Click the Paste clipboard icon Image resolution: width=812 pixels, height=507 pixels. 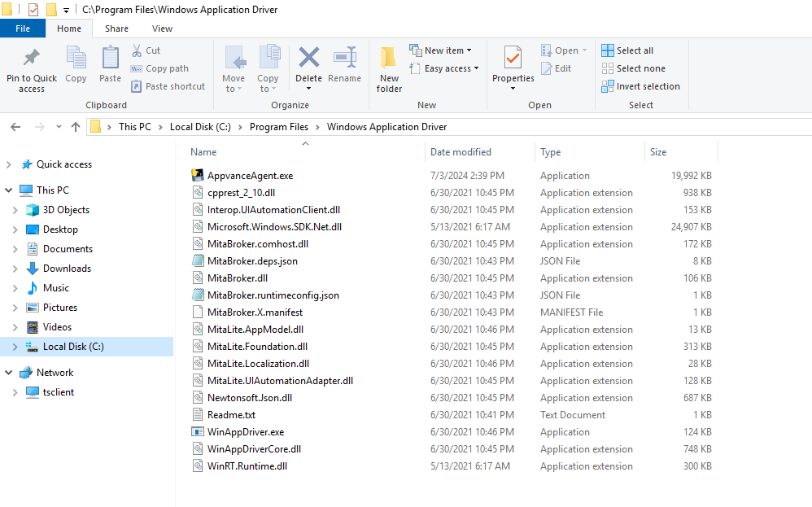[x=110, y=57]
